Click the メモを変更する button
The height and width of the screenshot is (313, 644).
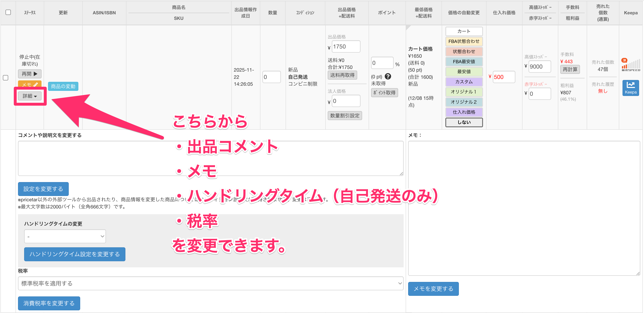[433, 289]
